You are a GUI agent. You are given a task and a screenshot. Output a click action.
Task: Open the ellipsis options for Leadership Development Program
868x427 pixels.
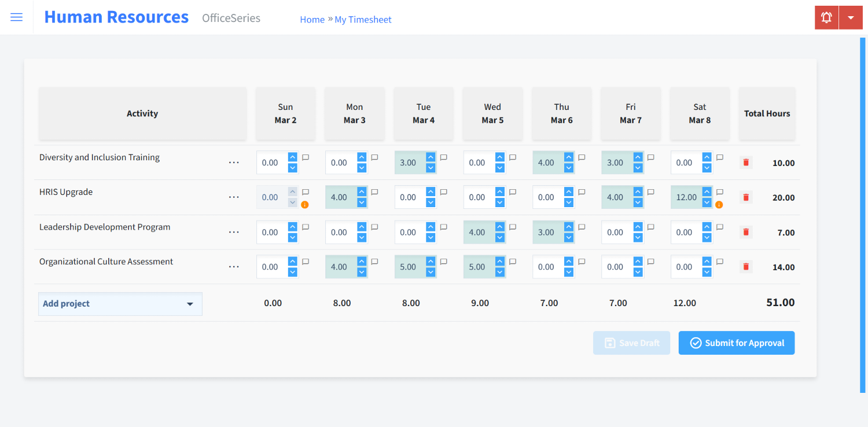tap(234, 232)
